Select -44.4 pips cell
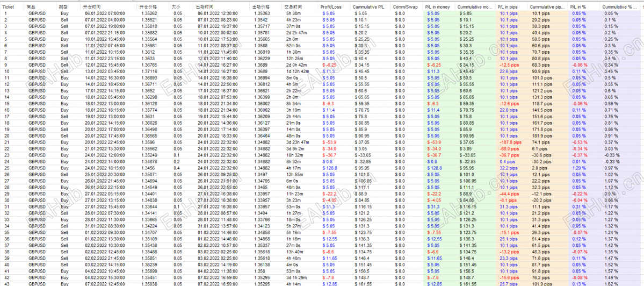Screen dimensions: 644x286 tap(509, 193)
